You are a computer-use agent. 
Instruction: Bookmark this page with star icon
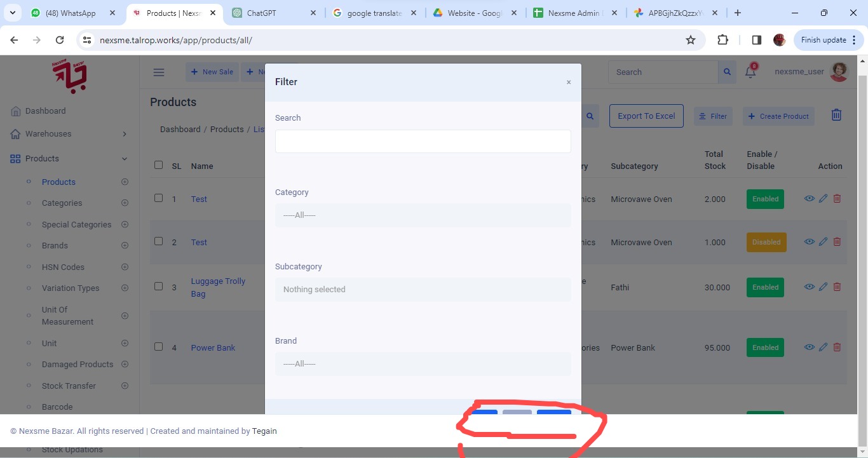691,40
